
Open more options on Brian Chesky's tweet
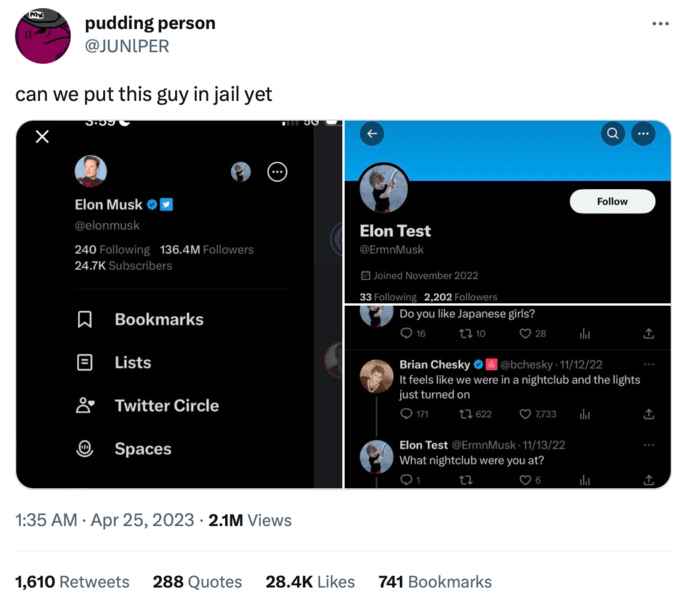649,364
